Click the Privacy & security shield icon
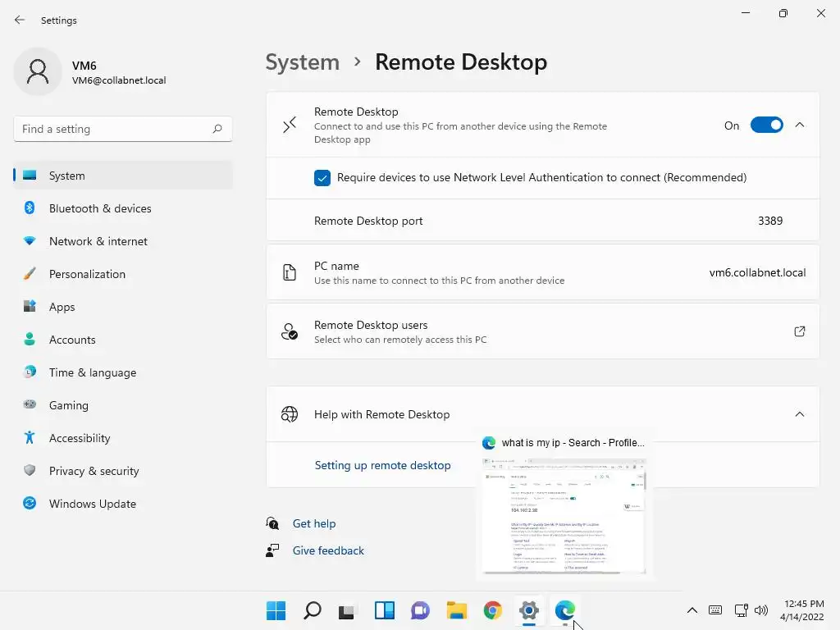Screen dimensions: 840x630 (x=30, y=470)
